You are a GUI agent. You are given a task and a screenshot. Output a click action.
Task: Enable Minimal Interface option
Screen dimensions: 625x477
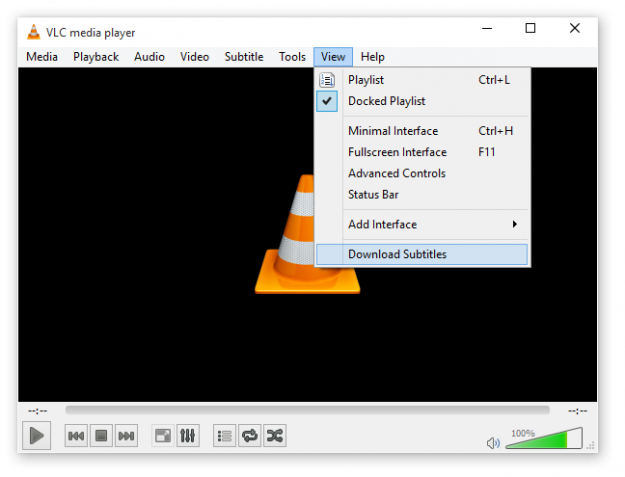coord(422,131)
